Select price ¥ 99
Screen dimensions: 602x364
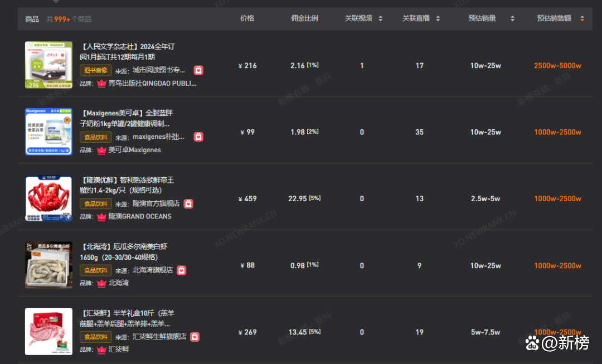[247, 132]
